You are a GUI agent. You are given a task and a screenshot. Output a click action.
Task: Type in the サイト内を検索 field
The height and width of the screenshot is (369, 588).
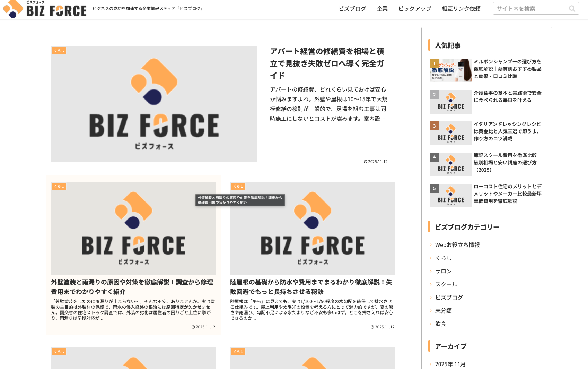pyautogui.click(x=530, y=9)
